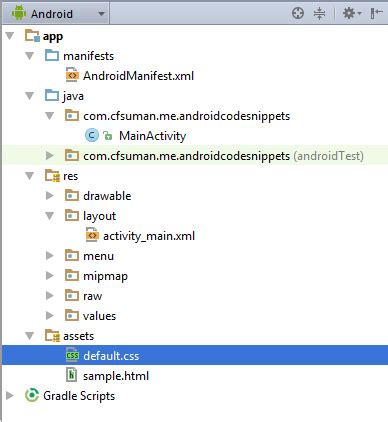Click the Android robot icon
388x422 pixels.
(19, 13)
